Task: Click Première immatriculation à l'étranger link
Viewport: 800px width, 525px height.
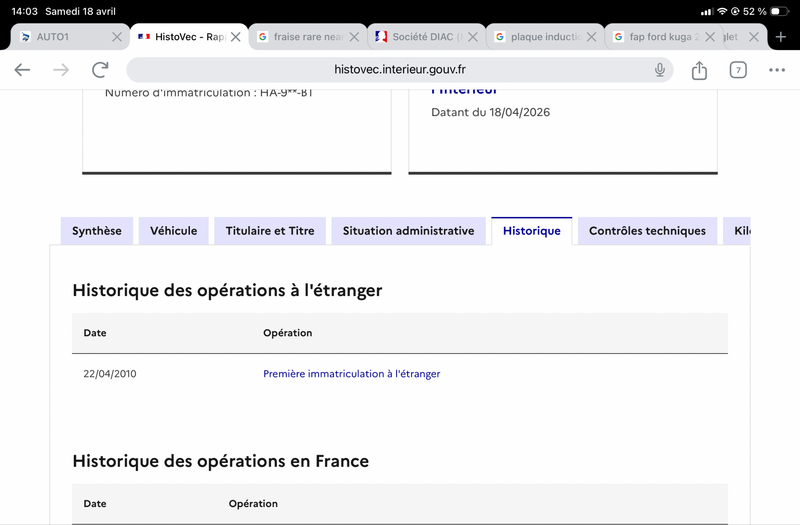Action: (352, 374)
